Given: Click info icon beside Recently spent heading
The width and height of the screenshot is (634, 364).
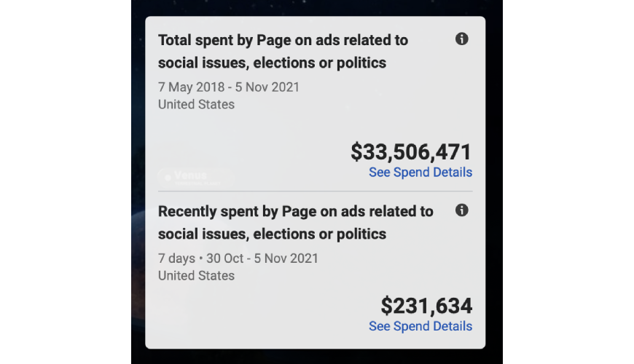Looking at the screenshot, I should tap(461, 210).
